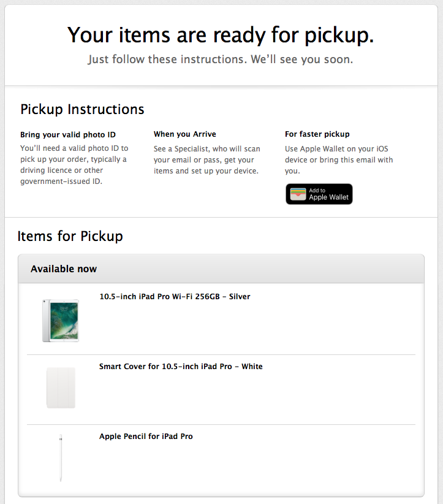Click the photo ID requirement paragraph
Image resolution: width=443 pixels, height=504 pixels.
pyautogui.click(x=74, y=165)
